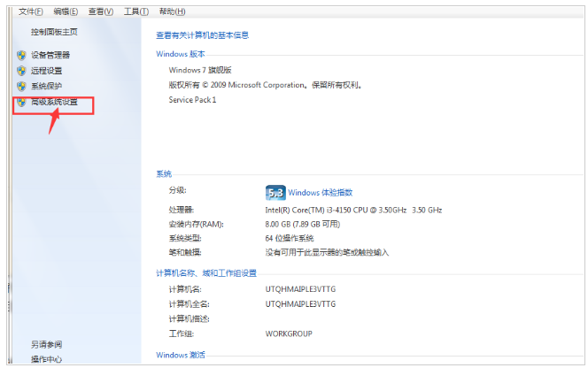Click the shield icon beside 系统保护

[x=21, y=86]
